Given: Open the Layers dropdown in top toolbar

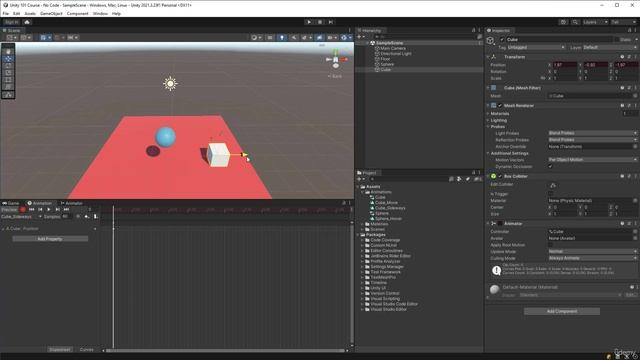Looking at the screenshot, I should 595,22.
